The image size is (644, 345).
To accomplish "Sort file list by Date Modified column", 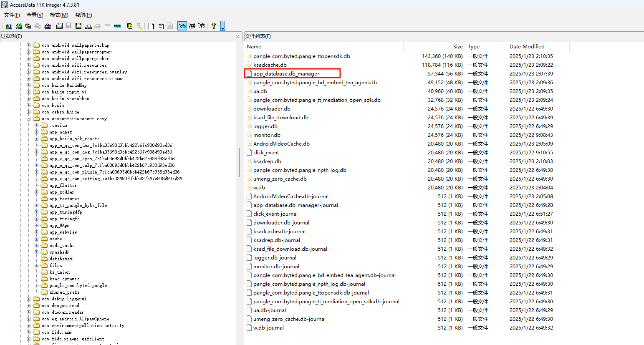I will click(x=527, y=47).
